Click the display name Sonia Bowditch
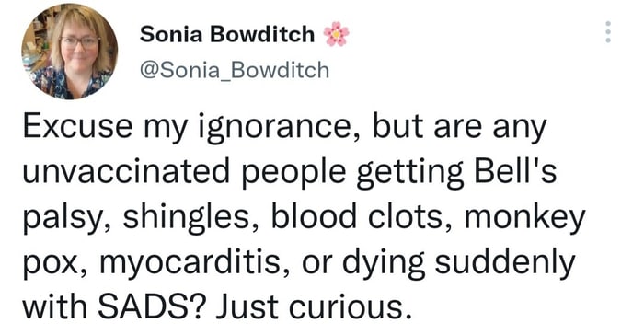 (227, 34)
